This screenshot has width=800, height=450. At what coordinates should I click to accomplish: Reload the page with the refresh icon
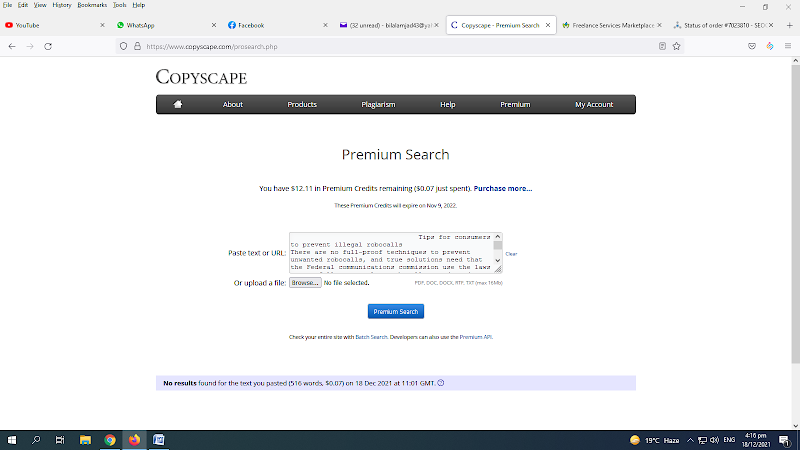[48, 46]
